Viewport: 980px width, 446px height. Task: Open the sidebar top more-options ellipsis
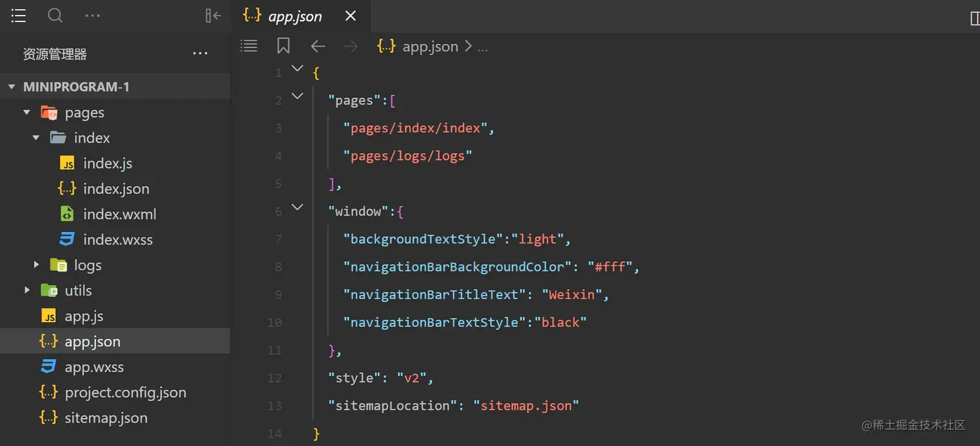point(93,16)
